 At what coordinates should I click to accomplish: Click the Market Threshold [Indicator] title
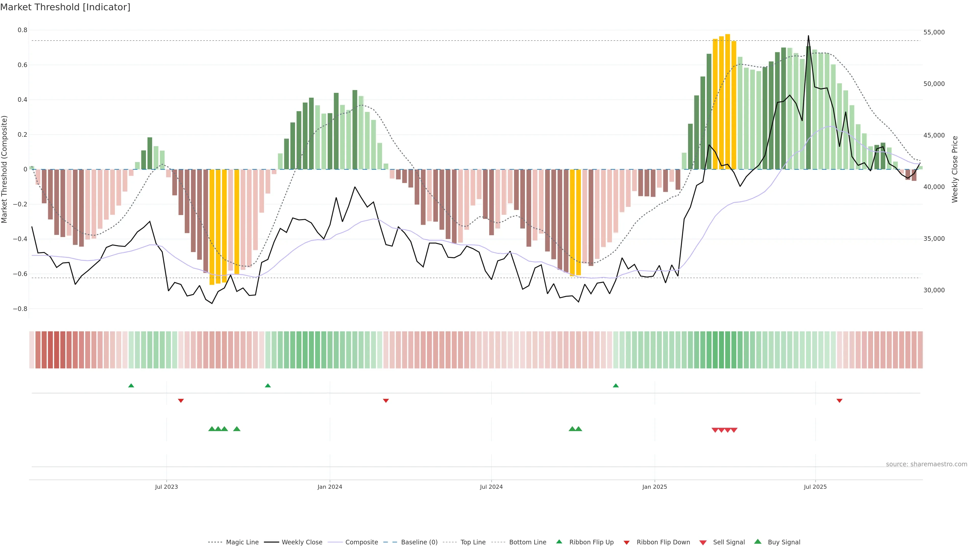point(65,7)
